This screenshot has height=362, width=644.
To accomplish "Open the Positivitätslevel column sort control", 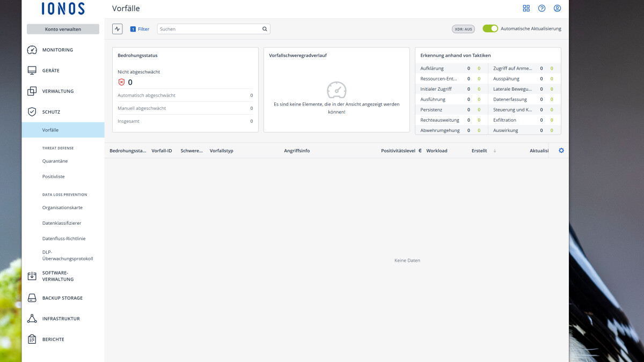I will (x=419, y=151).
